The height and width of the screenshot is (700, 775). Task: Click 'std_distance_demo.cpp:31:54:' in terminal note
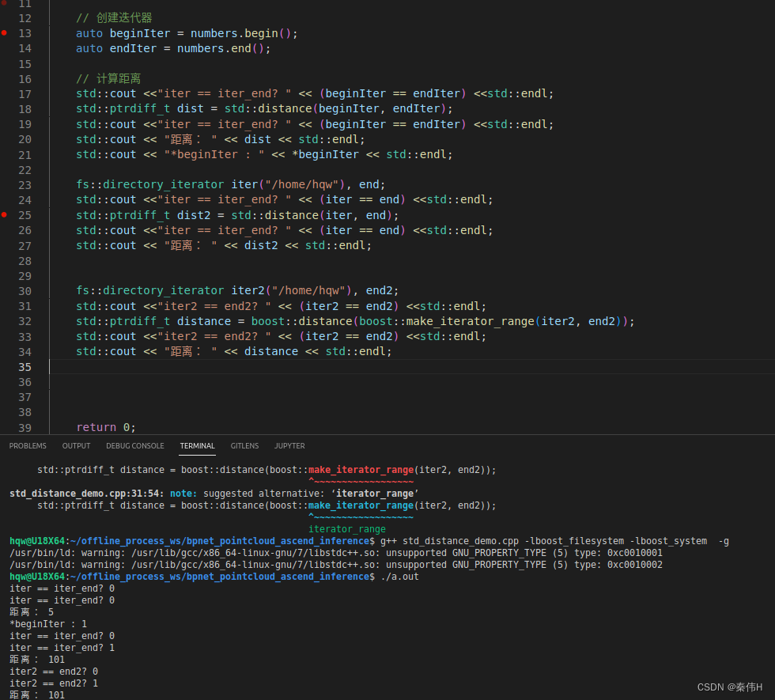click(x=87, y=494)
